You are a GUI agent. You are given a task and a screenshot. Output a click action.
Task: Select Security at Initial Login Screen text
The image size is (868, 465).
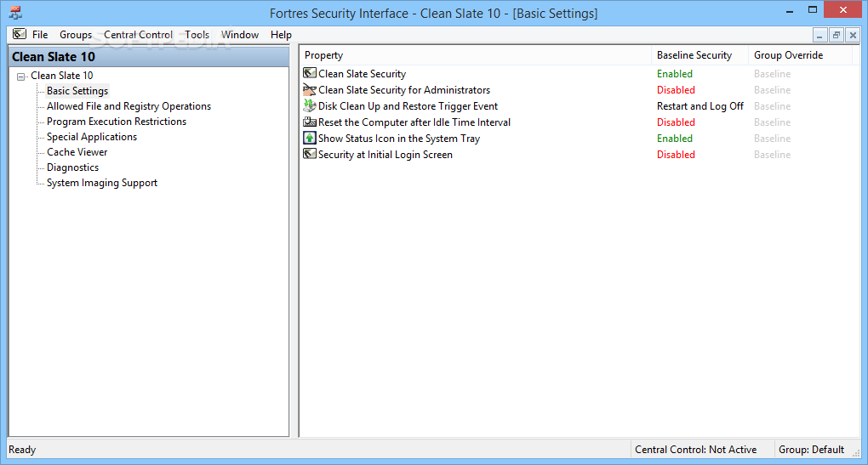pyautogui.click(x=385, y=155)
